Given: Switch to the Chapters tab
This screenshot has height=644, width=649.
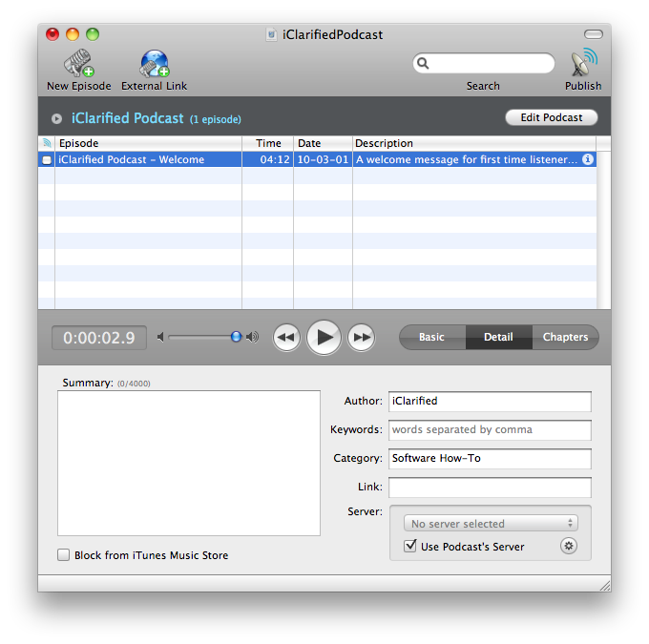Looking at the screenshot, I should pos(565,338).
